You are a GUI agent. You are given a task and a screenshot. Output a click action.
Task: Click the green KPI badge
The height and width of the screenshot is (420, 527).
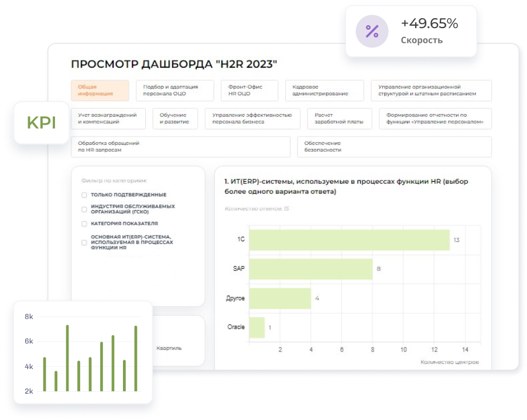[42, 122]
